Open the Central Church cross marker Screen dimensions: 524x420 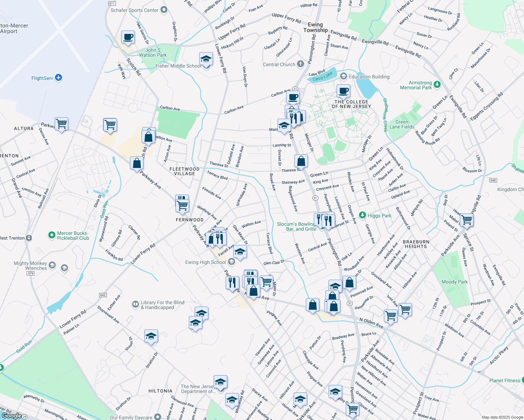click(x=301, y=64)
